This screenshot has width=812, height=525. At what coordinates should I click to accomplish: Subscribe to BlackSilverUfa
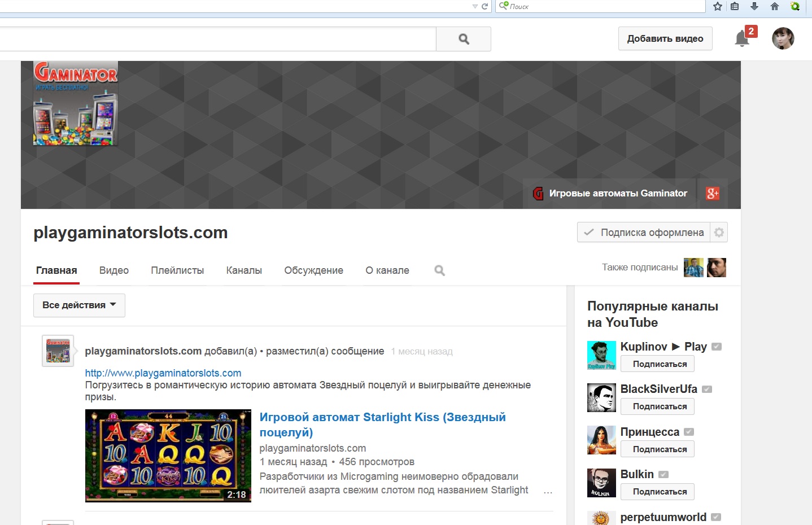657,406
